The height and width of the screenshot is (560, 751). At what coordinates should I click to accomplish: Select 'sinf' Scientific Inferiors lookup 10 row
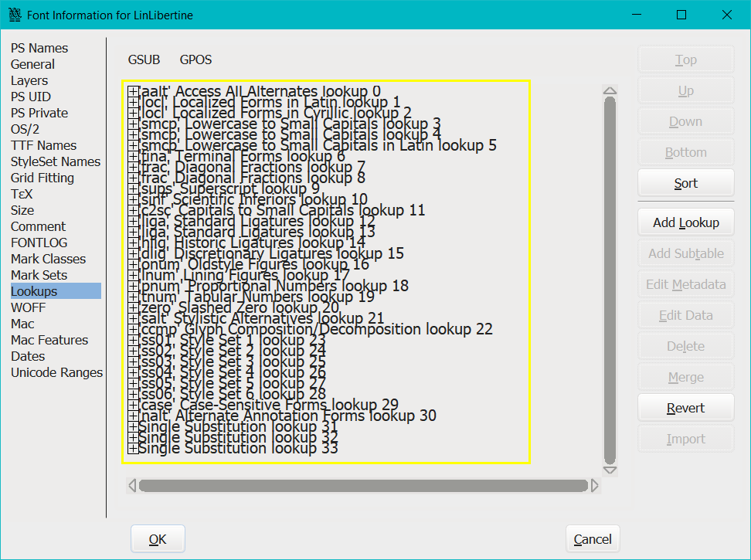(x=253, y=199)
